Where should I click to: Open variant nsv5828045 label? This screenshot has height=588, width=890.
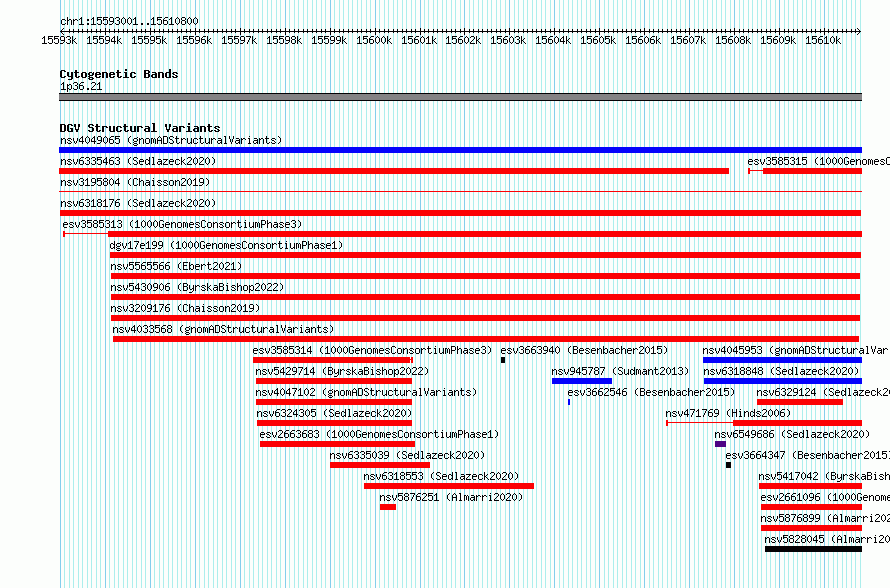click(x=827, y=539)
